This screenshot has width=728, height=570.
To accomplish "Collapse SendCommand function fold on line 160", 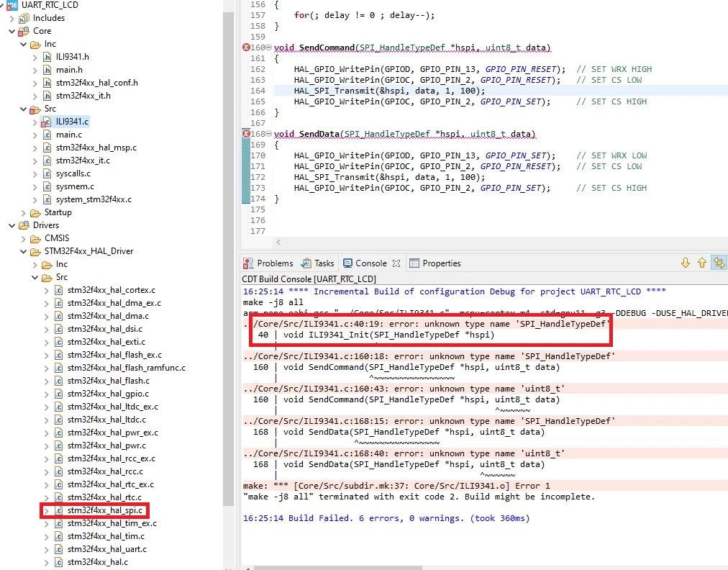I will [x=268, y=47].
